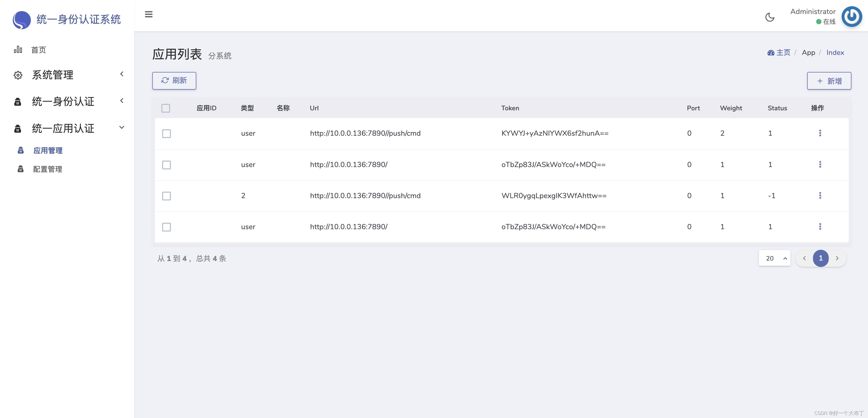Image resolution: width=868 pixels, height=418 pixels.
Task: Click the 从 1 到 4 总共 4 条 summary
Action: pos(192,258)
